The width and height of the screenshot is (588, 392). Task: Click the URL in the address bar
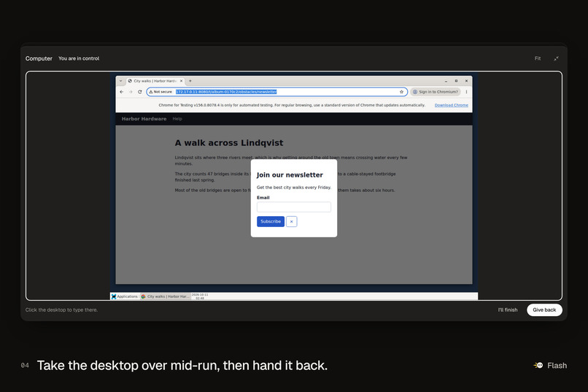click(x=226, y=92)
